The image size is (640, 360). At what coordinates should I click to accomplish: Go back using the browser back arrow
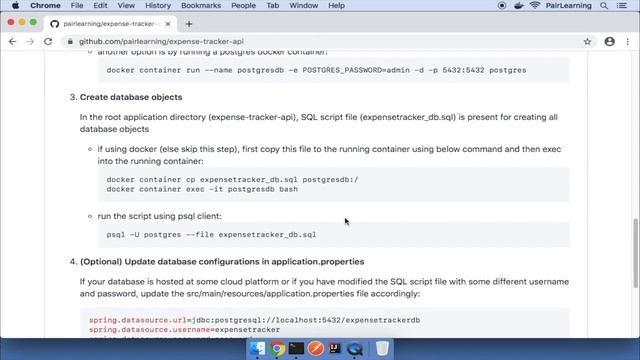pyautogui.click(x=13, y=42)
